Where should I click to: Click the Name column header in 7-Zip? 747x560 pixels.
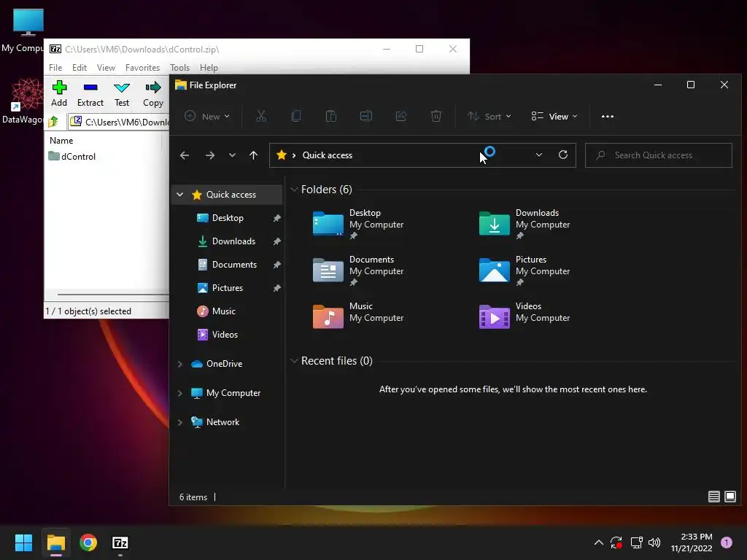coord(61,141)
